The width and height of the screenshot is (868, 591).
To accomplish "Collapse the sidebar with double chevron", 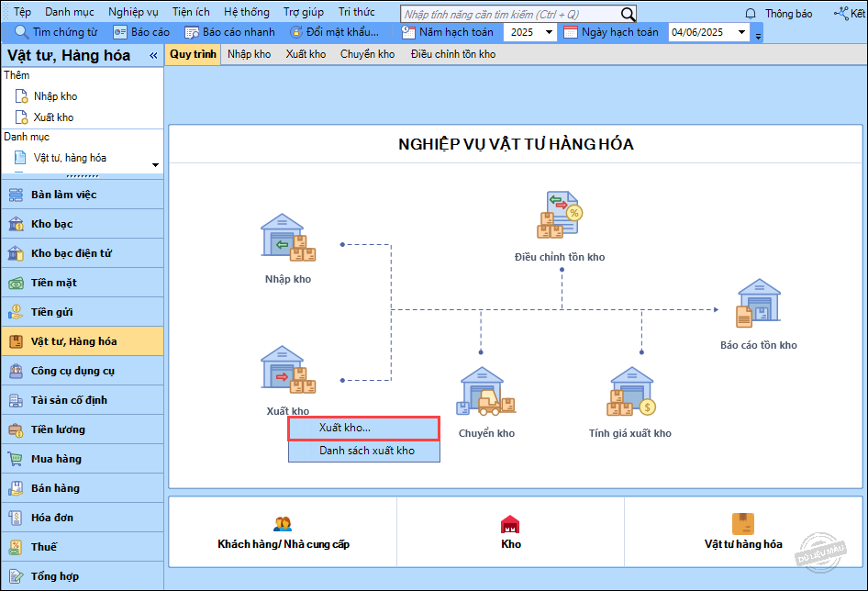I will 153,55.
